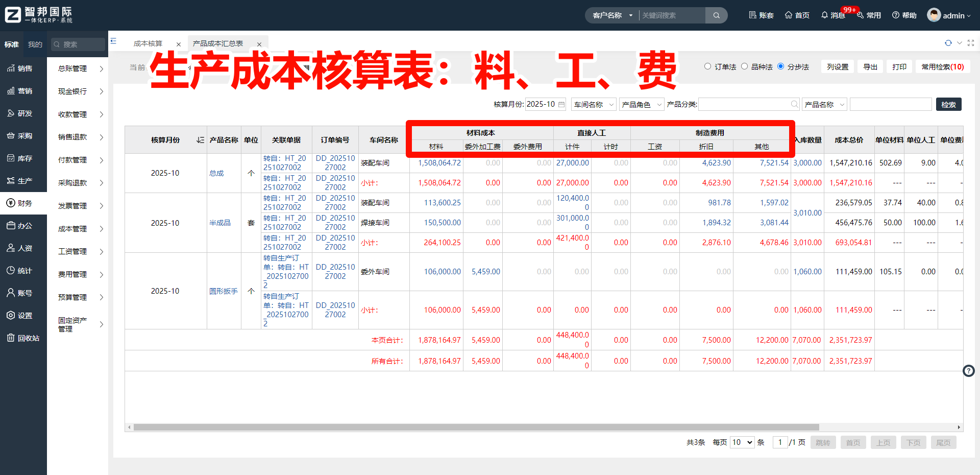The image size is (980, 475).
Task: Click the search magnifier icon in top bar
Action: 716,15
